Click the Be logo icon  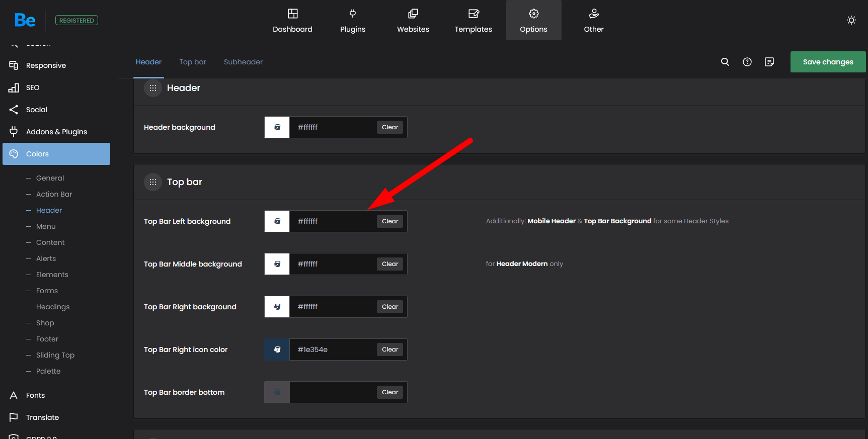tap(25, 20)
